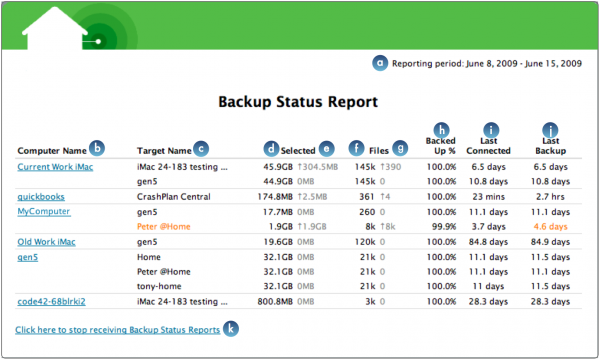Click the 3k files count

(370, 301)
